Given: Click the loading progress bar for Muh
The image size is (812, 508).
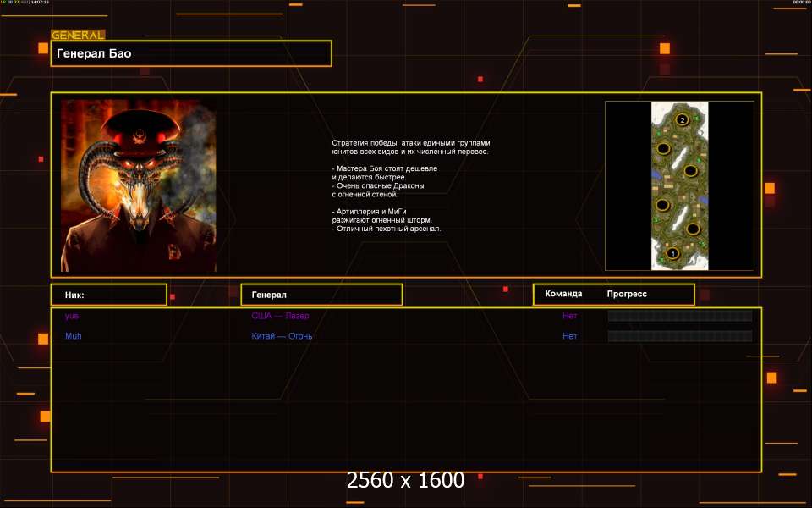Looking at the screenshot, I should [x=679, y=336].
